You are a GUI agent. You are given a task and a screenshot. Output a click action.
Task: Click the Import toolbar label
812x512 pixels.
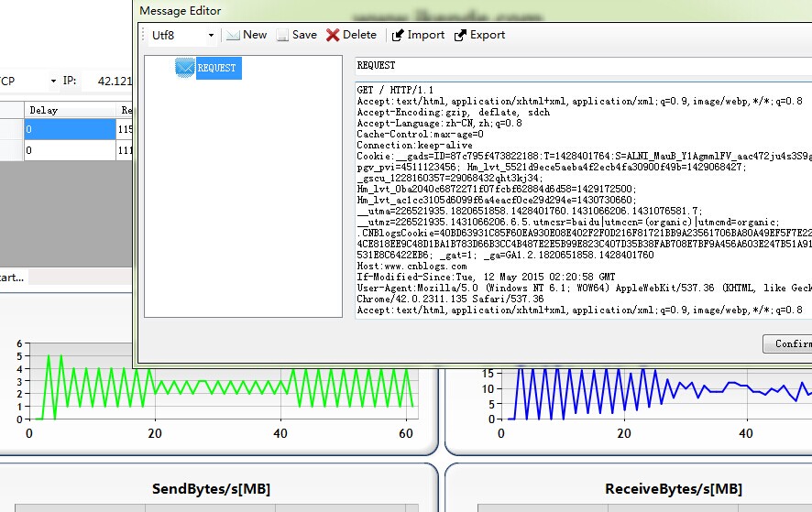pos(425,35)
